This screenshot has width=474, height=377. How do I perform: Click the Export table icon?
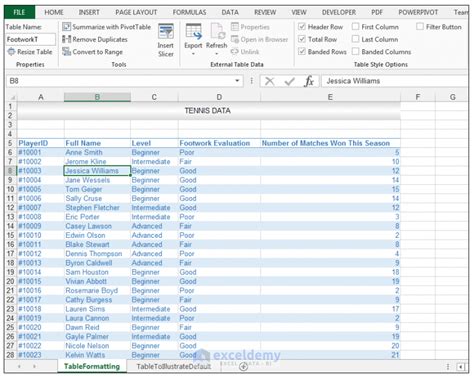pos(193,32)
